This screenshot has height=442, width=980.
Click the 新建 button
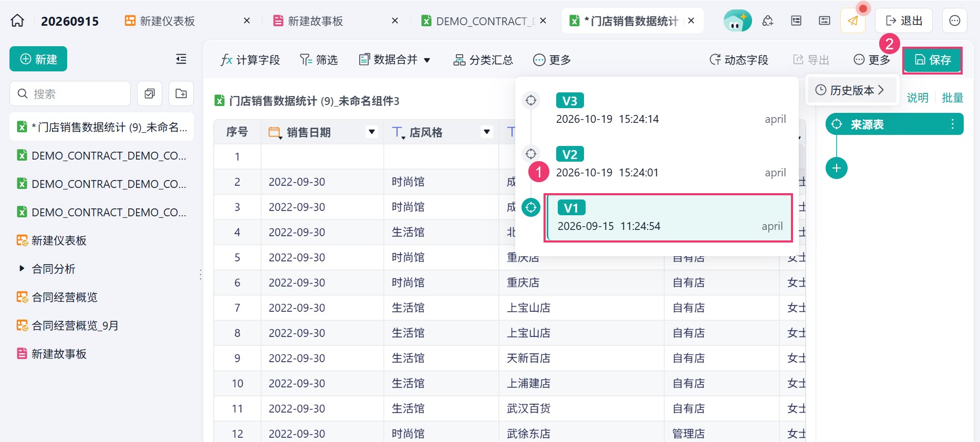pyautogui.click(x=38, y=59)
